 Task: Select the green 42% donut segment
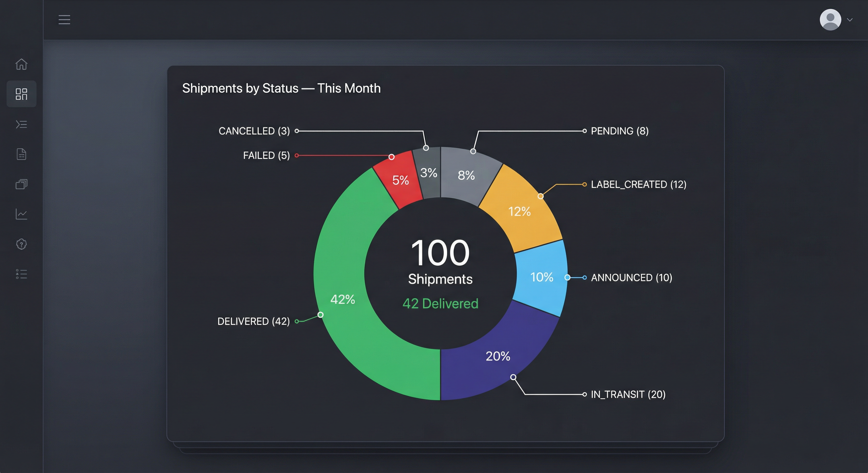click(x=342, y=299)
